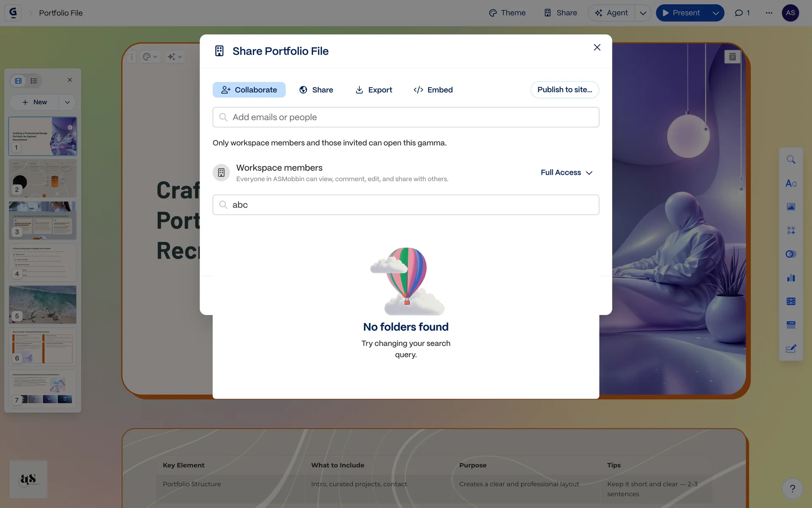Open the image media icon in sidebar
The image size is (812, 508).
tap(791, 207)
